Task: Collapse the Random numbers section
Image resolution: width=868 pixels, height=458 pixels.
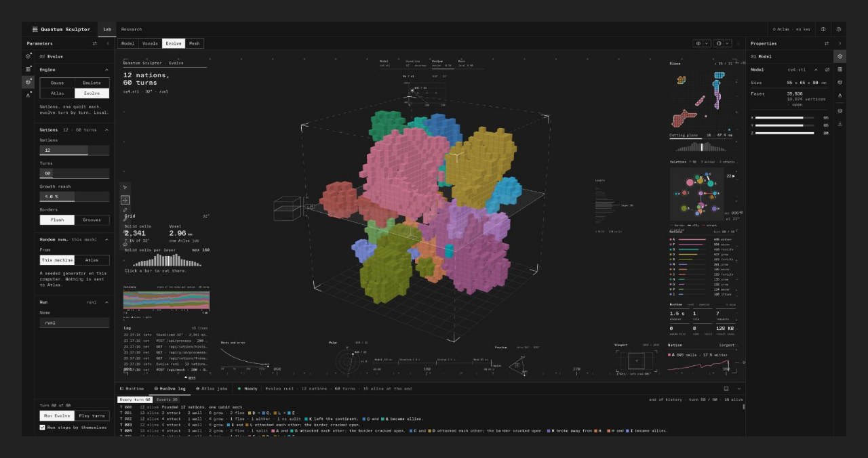Action: (106, 239)
